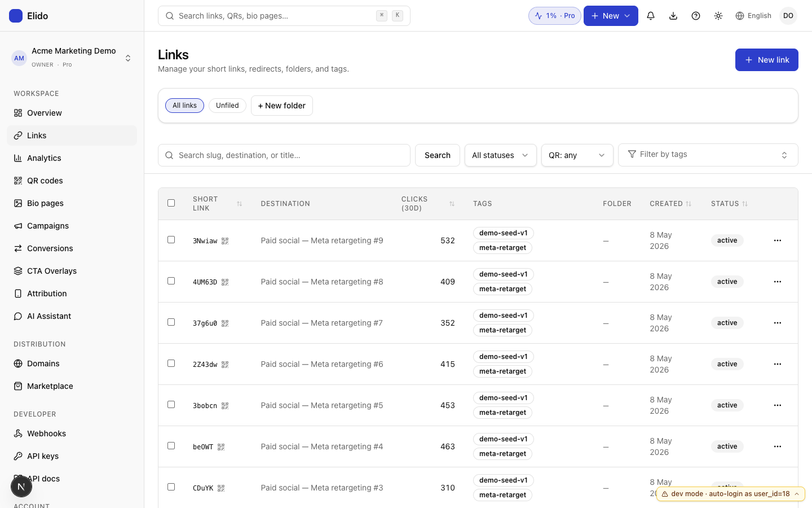Viewport: 812px width, 508px height.
Task: Check the box for link 2Z43dw
Action: point(171,363)
